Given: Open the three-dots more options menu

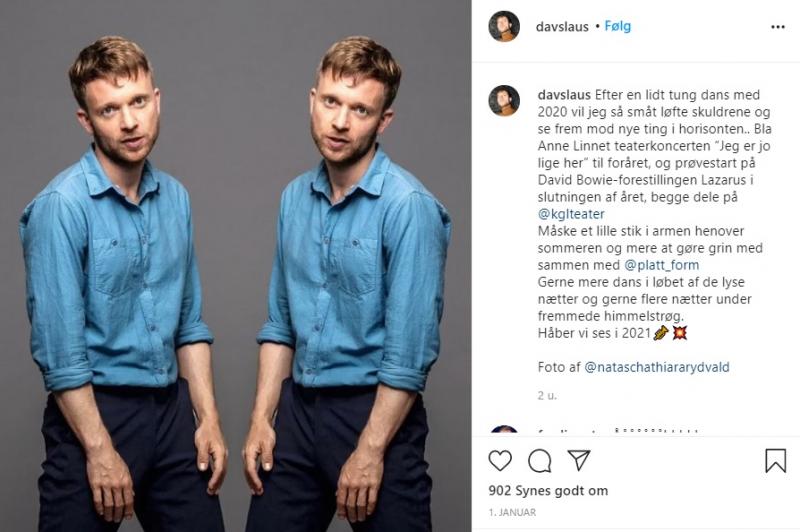Looking at the screenshot, I should tap(778, 27).
